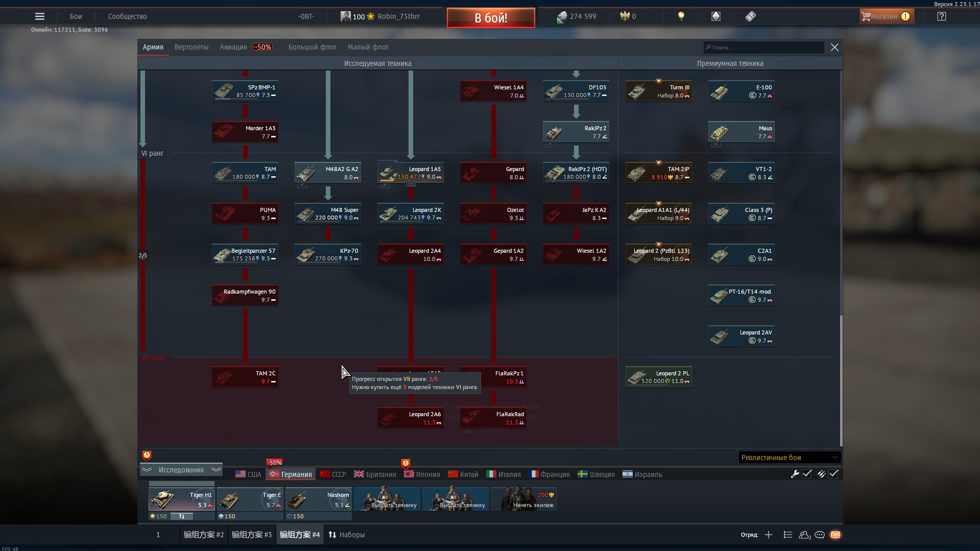The image size is (980, 551).
Task: Switch to the Армия tab
Action: coord(153,47)
